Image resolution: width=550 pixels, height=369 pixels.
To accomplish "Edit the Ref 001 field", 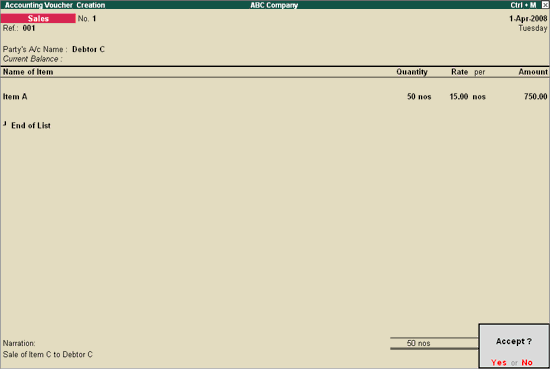I will click(29, 28).
